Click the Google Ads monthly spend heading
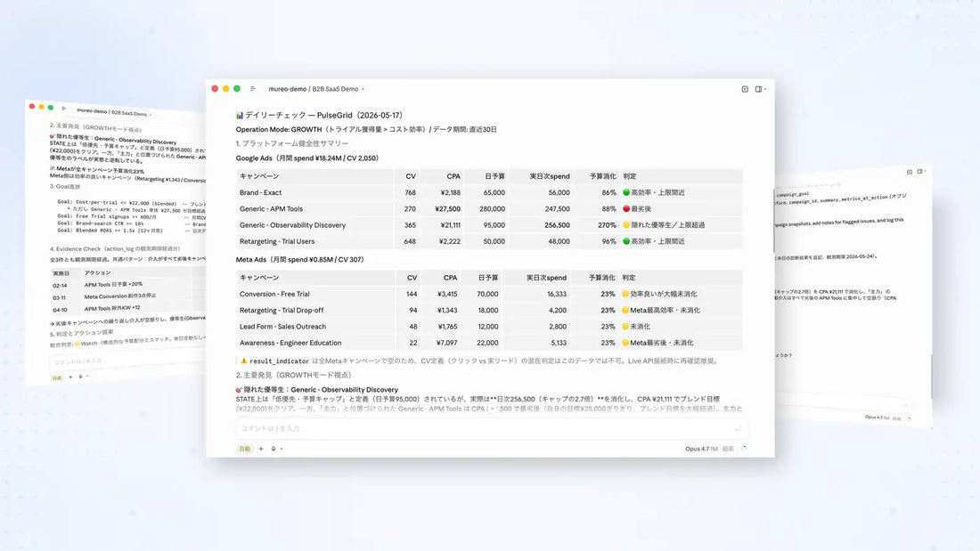This screenshot has width=980, height=551. (x=306, y=158)
